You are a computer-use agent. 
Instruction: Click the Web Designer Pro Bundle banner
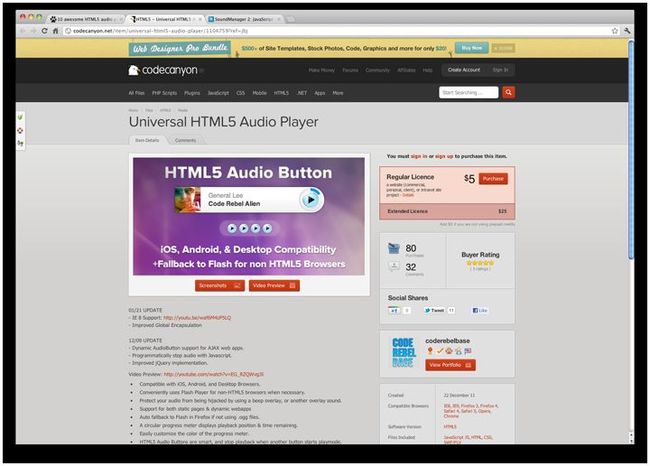click(179, 49)
